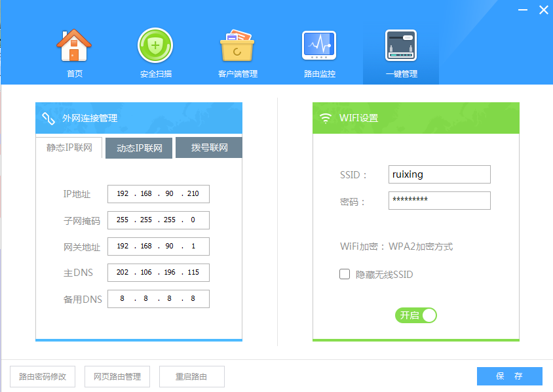Open 路由监控 router monitor icon
Screen dimensions: 553x392
click(x=319, y=46)
